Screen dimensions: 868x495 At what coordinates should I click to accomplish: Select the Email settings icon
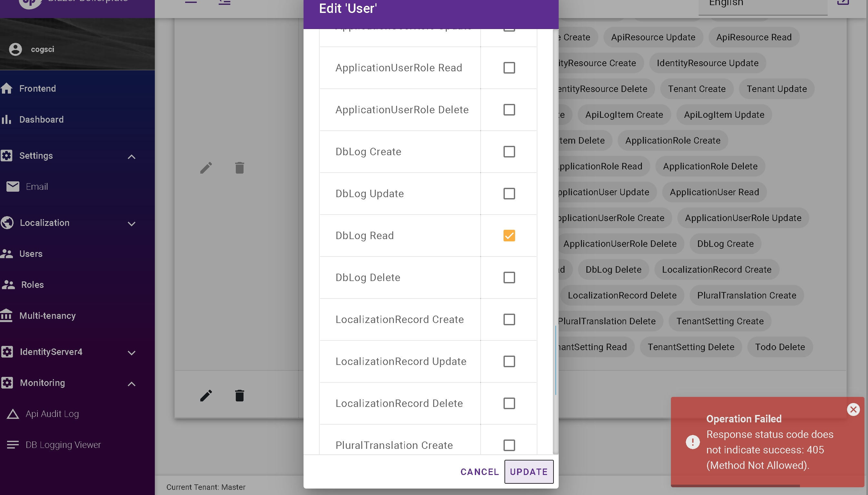coord(13,186)
